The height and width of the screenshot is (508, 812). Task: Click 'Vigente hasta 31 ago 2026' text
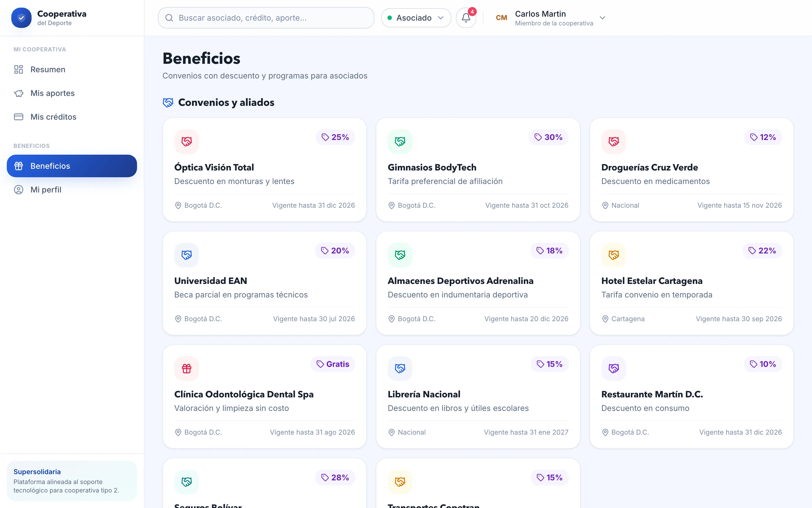312,432
